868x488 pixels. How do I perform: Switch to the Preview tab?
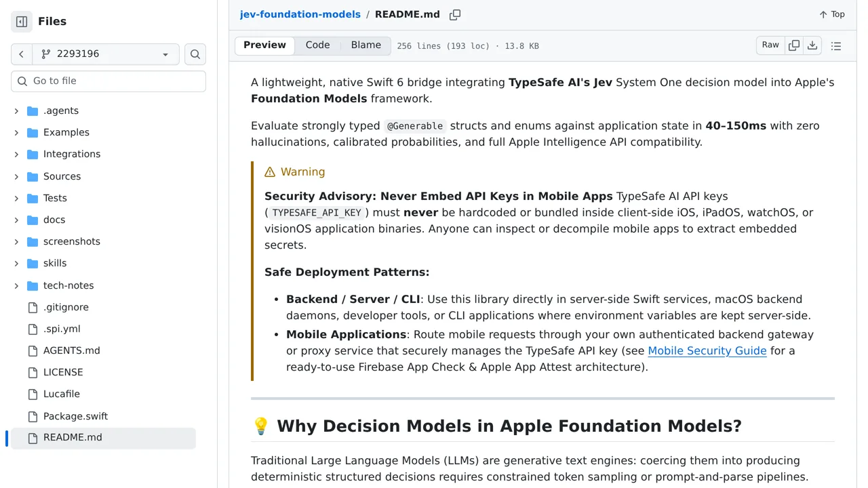pyautogui.click(x=264, y=45)
